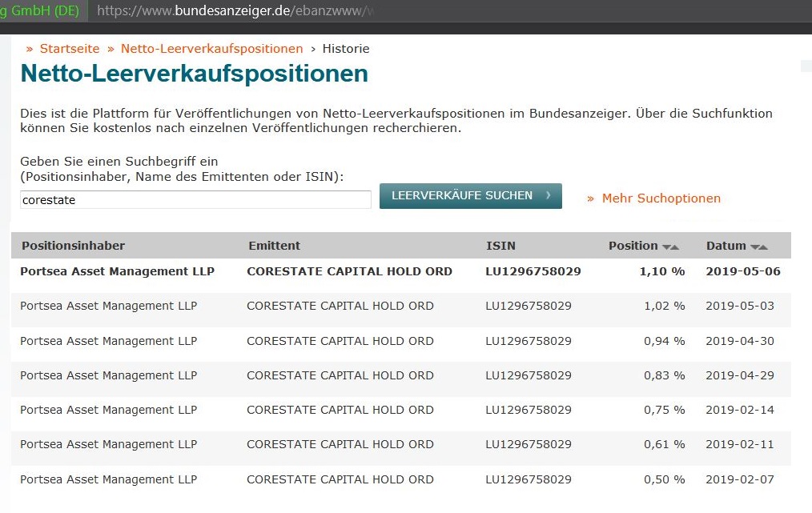Go to Startseite breadcrumb link
This screenshot has height=513, width=812.
[x=69, y=49]
